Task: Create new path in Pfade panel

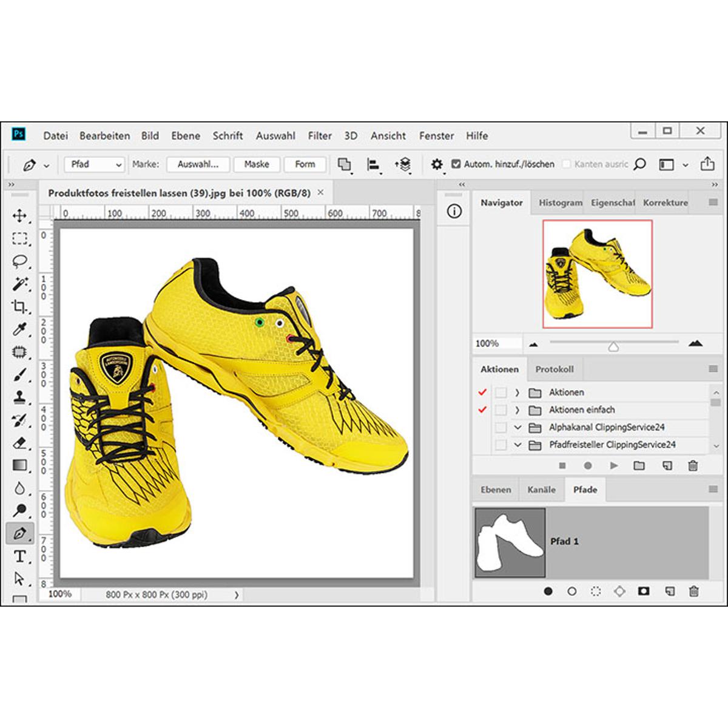Action: [x=669, y=591]
